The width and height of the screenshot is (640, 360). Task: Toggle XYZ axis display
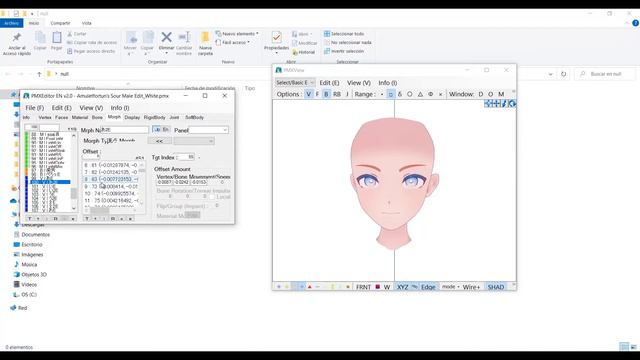(402, 287)
